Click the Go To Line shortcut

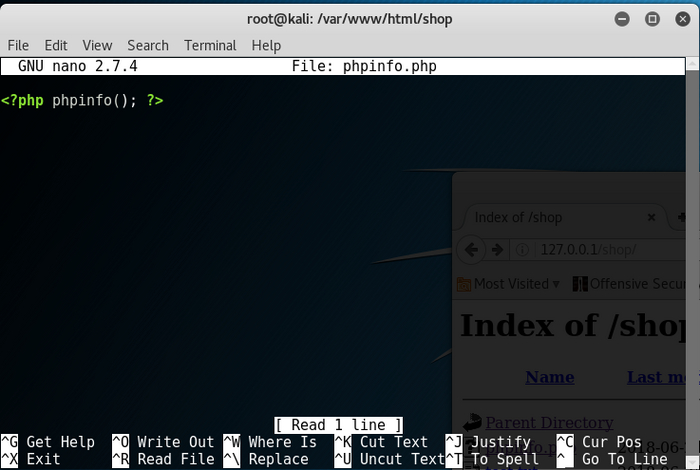tap(612, 459)
